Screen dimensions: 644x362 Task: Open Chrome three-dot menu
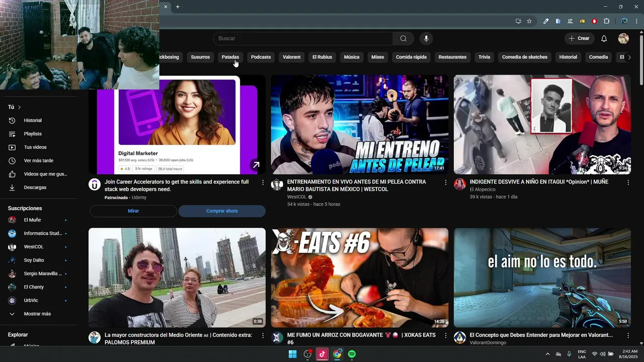click(x=637, y=21)
